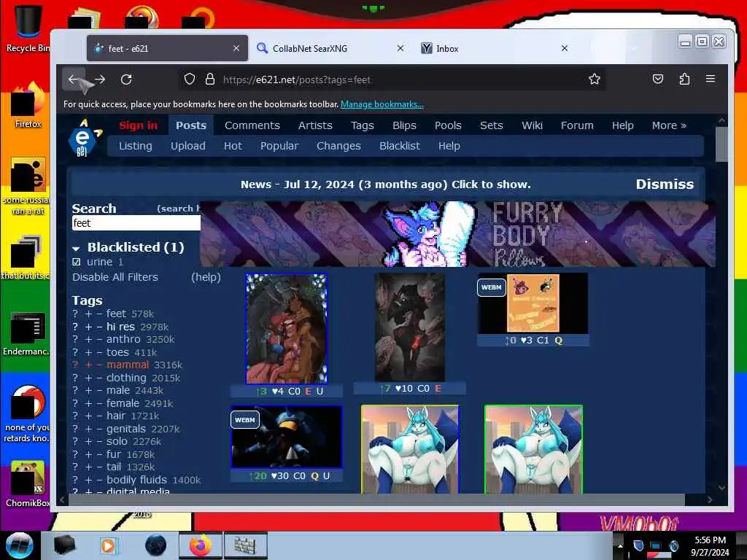Open the Pocket save icon
The image size is (747, 560).
pyautogui.click(x=658, y=79)
